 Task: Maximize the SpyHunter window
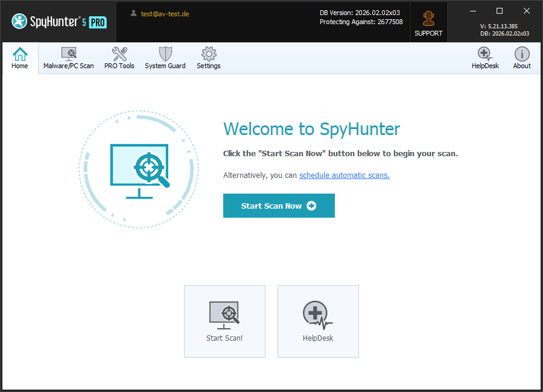[499, 11]
